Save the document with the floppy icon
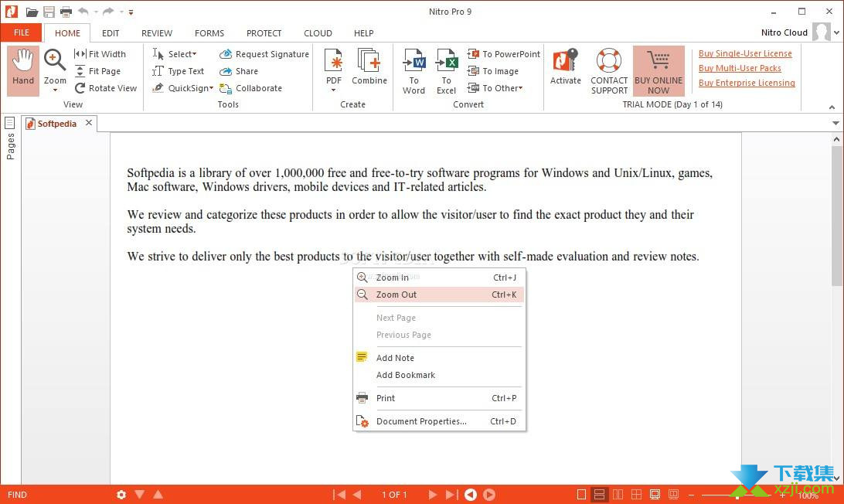The height and width of the screenshot is (504, 844). pos(49,12)
